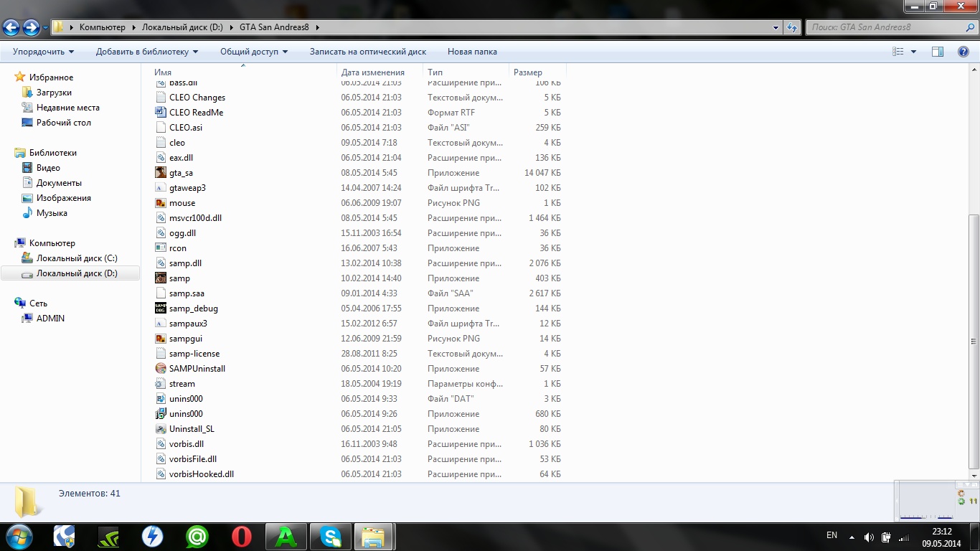Show hidden tray icons arrow
Viewport: 980px width, 551px height.
click(852, 537)
